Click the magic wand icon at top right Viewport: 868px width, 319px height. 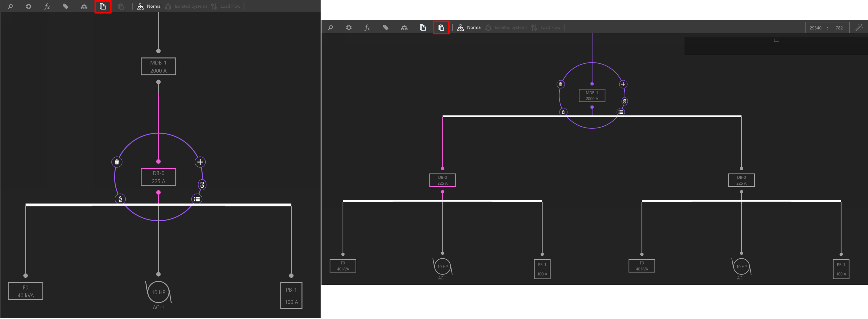pyautogui.click(x=859, y=28)
